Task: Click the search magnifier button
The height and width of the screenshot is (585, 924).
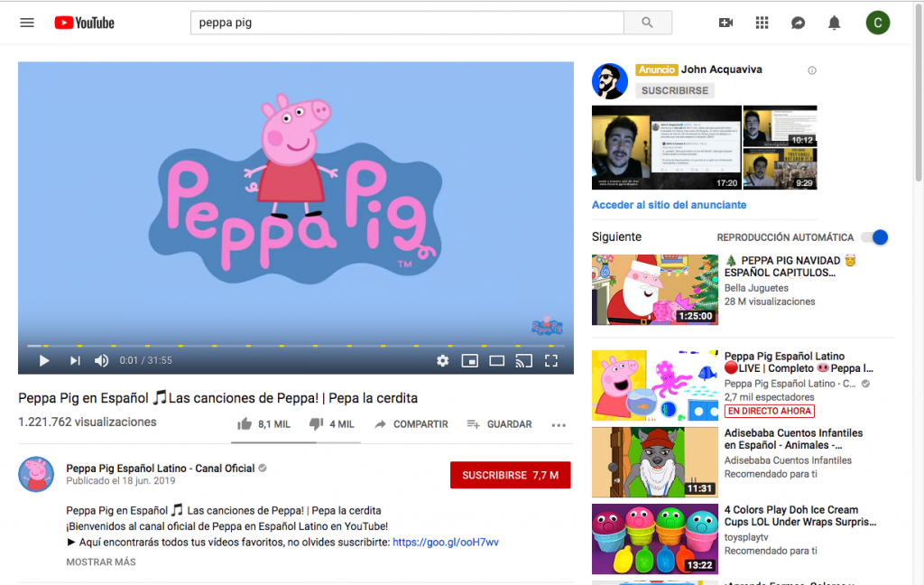Action: tap(646, 23)
